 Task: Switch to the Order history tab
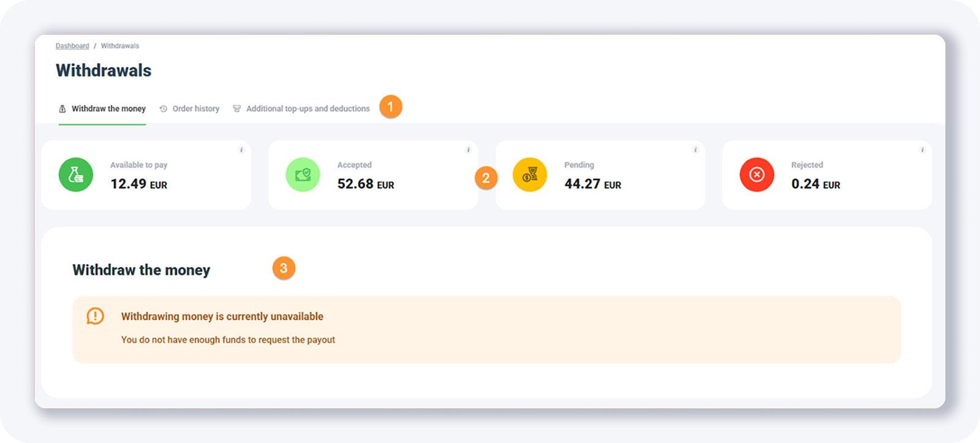190,109
